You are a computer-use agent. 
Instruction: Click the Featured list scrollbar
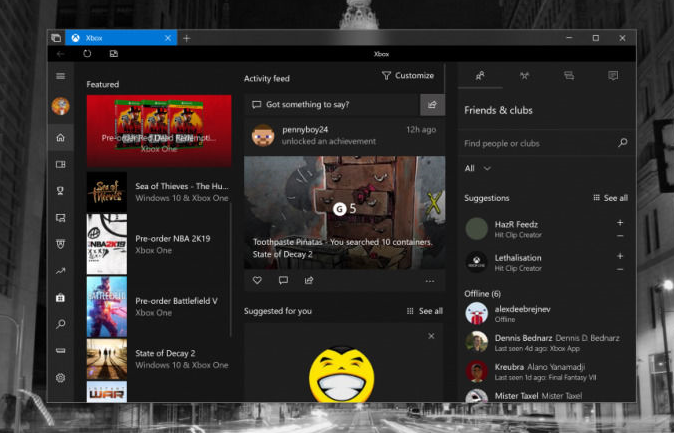point(231,270)
